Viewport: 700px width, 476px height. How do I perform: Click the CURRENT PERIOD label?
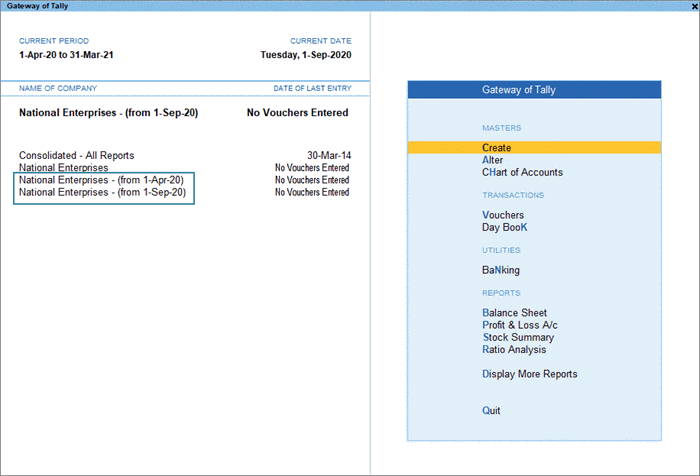click(54, 41)
